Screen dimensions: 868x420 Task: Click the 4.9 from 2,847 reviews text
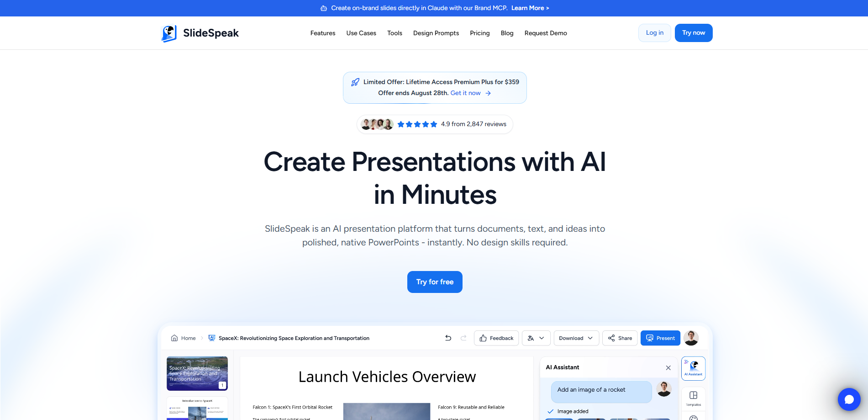tap(473, 124)
